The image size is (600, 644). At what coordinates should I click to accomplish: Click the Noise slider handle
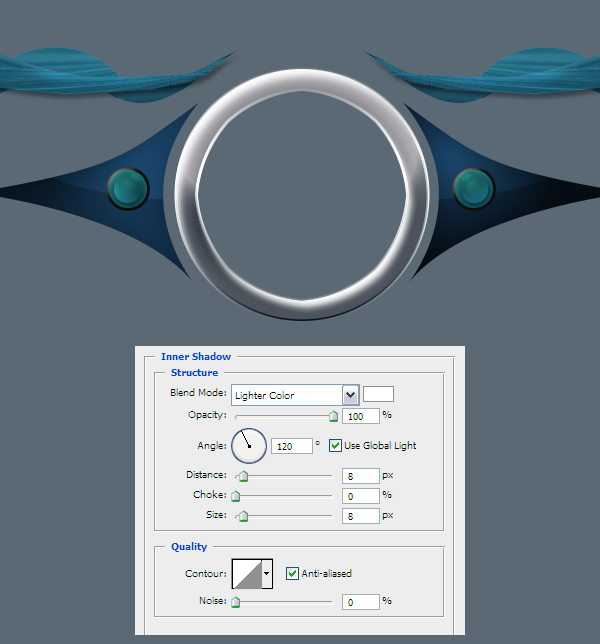pos(236,602)
